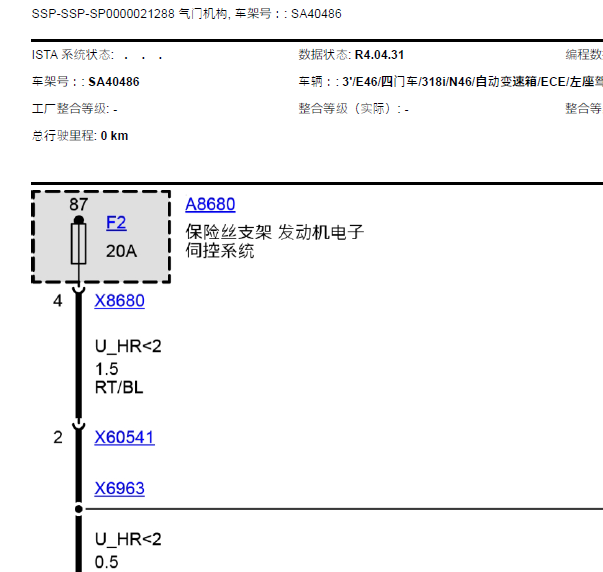Open the X8680 connector link
The image size is (603, 572).
tap(120, 301)
